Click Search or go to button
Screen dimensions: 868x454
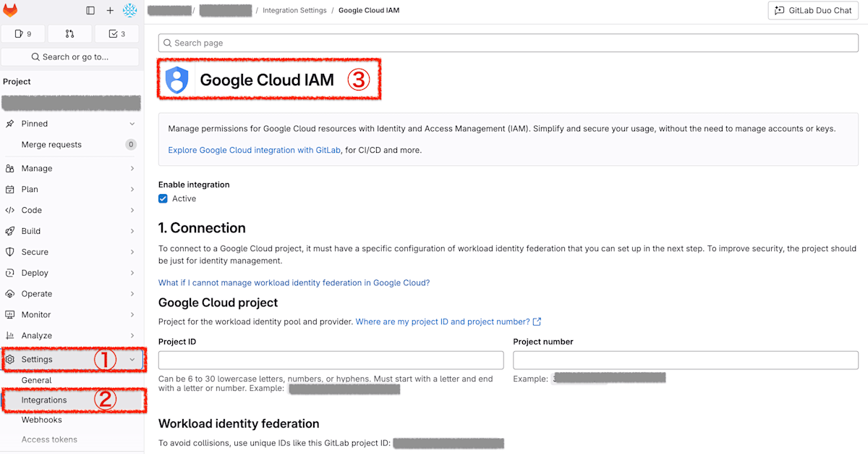click(x=70, y=56)
